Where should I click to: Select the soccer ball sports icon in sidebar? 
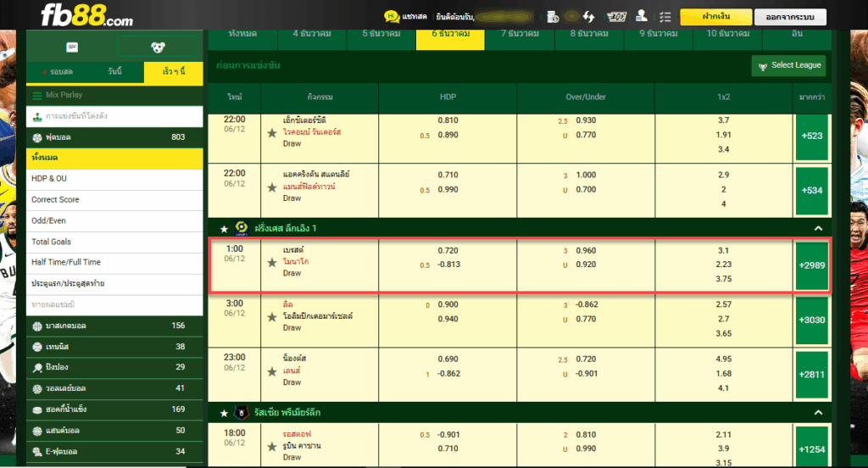158,47
